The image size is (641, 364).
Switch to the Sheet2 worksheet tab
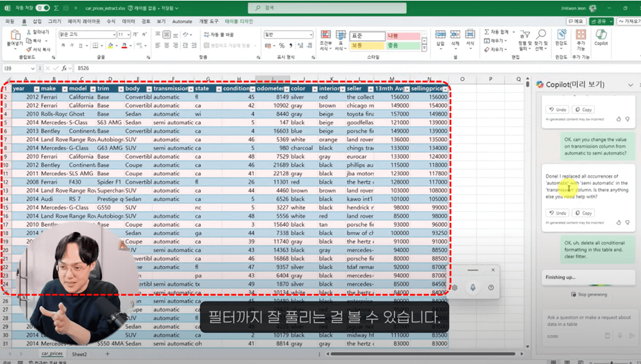click(79, 354)
